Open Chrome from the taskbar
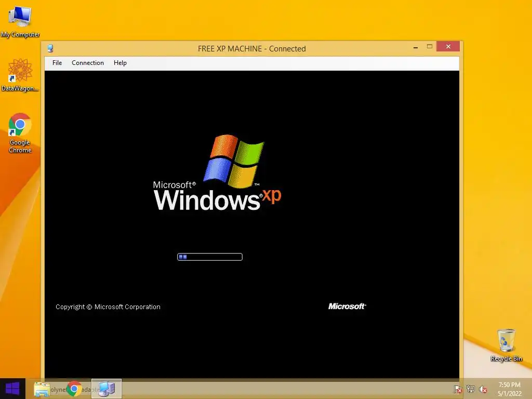This screenshot has width=532, height=399. (x=74, y=389)
